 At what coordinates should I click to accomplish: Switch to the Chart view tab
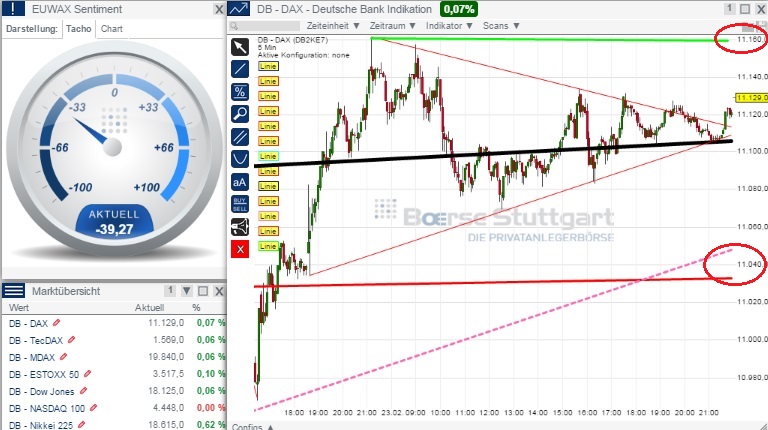(112, 29)
